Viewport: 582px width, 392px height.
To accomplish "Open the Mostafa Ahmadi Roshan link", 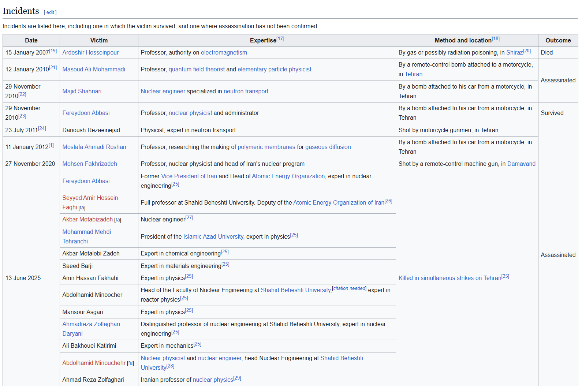I will (x=94, y=147).
